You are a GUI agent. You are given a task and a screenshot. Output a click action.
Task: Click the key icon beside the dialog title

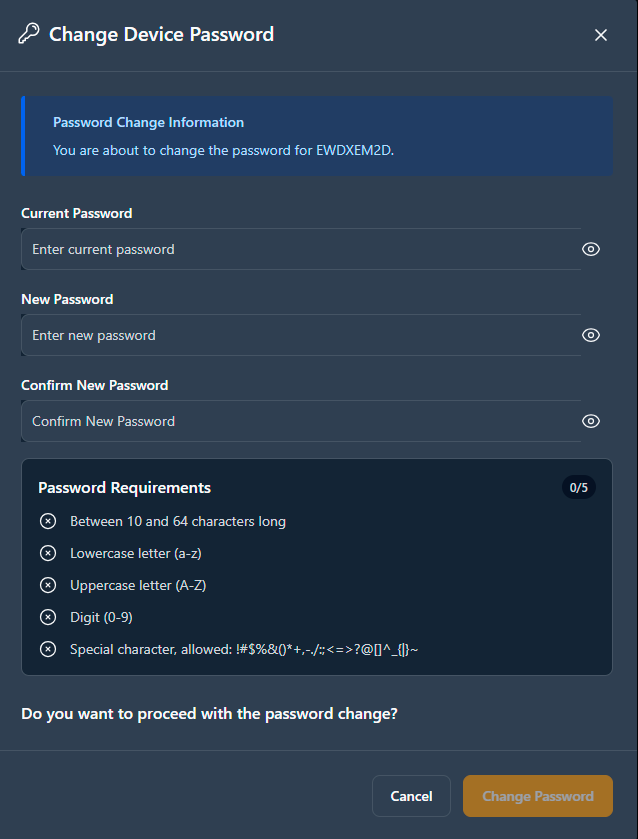tap(29, 34)
